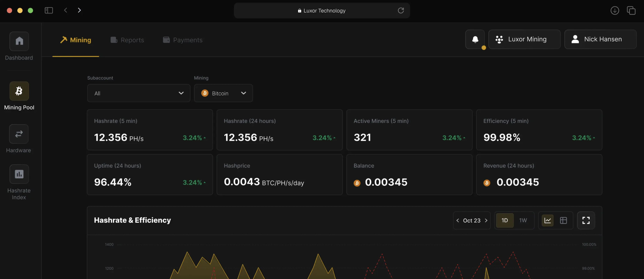The height and width of the screenshot is (279, 644).
Task: Open the Dashboard home icon
Action: click(19, 41)
